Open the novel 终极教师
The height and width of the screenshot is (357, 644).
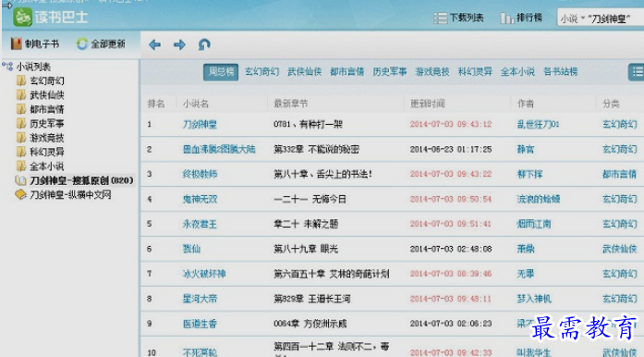coord(200,174)
